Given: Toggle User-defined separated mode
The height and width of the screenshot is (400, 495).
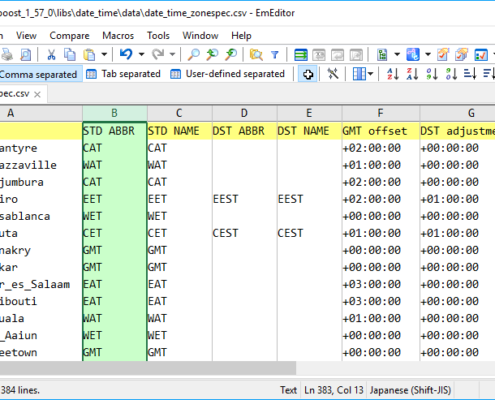Looking at the screenshot, I should tap(228, 74).
